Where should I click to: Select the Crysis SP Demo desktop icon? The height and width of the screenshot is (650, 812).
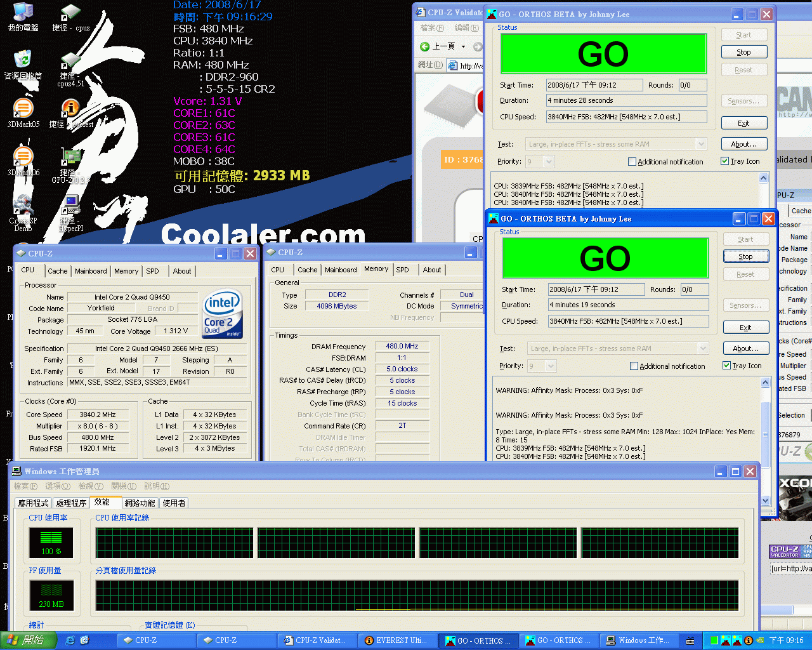[23, 213]
